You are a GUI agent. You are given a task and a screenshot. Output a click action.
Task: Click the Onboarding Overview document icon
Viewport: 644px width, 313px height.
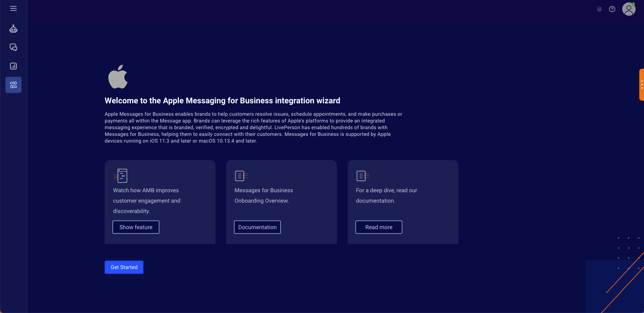click(241, 176)
